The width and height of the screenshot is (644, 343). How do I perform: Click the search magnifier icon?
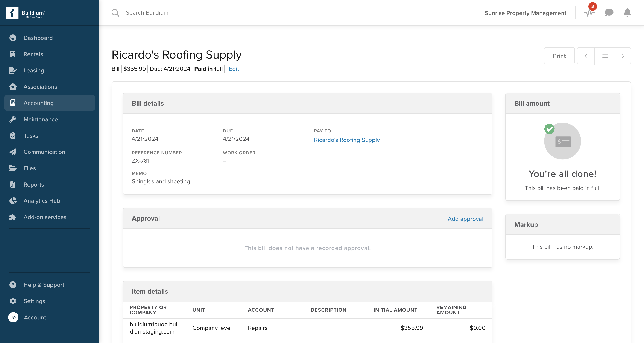click(115, 13)
